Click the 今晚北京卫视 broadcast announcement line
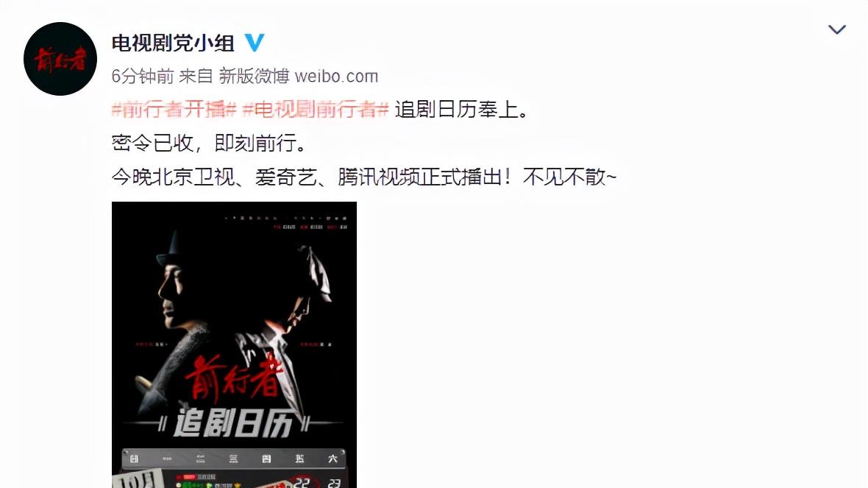The image size is (868, 488). click(363, 177)
